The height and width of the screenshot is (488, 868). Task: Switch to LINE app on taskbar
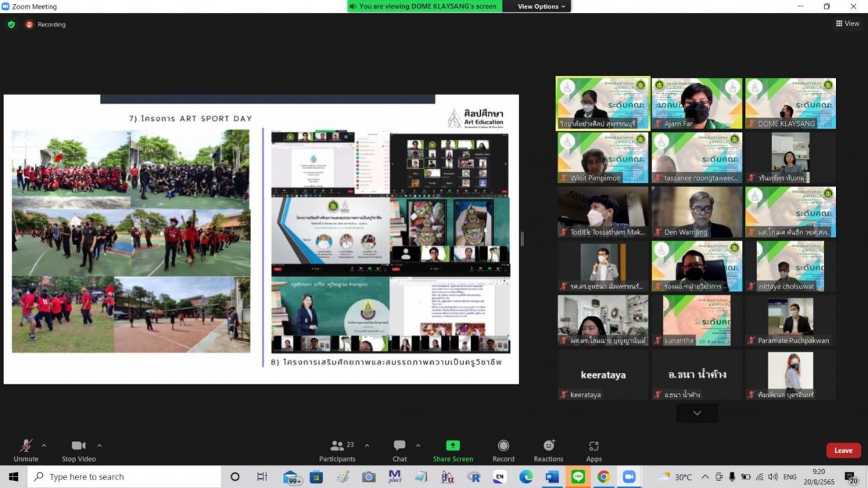point(578,476)
